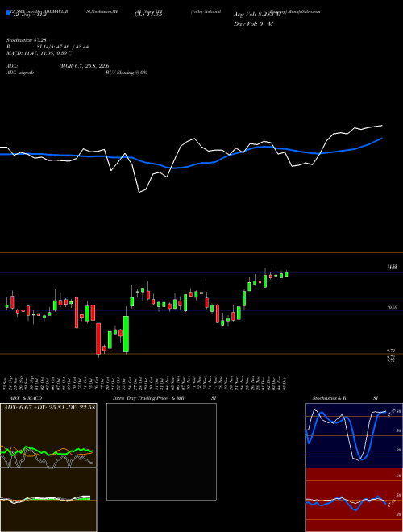
Task: Click the "BUY Slowing @ 0%" signal text
Action: (127, 73)
